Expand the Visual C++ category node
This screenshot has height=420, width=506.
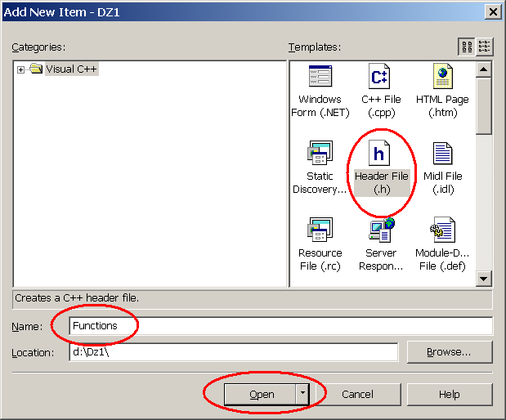[20, 69]
